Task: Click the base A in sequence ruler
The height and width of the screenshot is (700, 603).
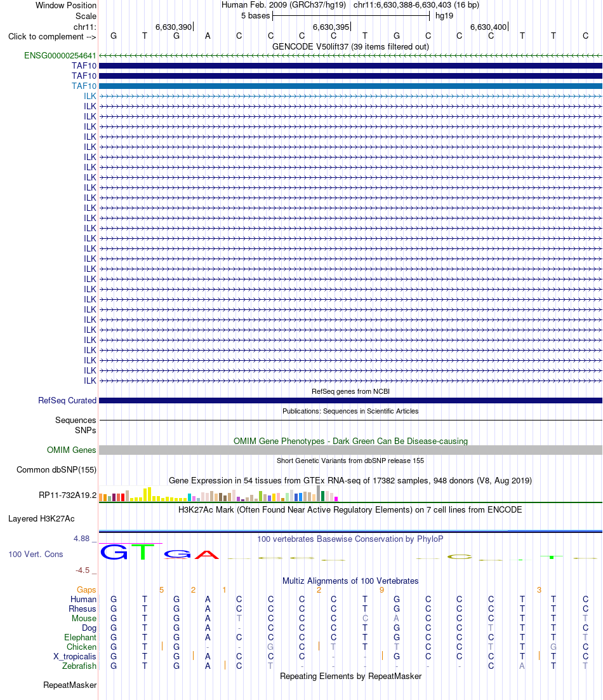Action: [208, 36]
